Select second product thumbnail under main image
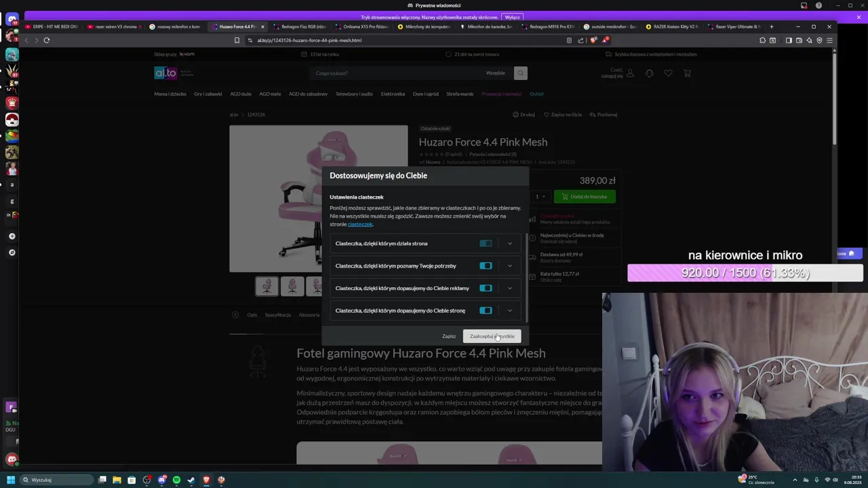The image size is (868, 488). [x=292, y=286]
